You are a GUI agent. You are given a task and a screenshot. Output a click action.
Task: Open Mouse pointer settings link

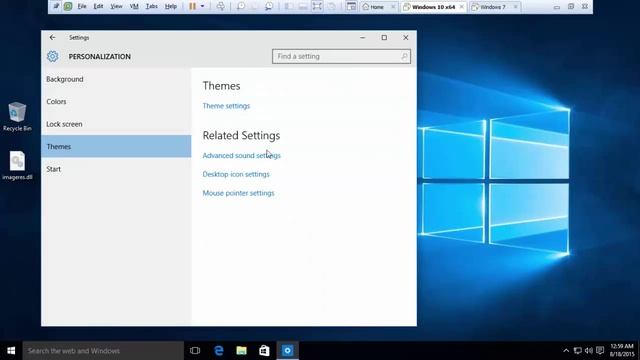(x=238, y=193)
